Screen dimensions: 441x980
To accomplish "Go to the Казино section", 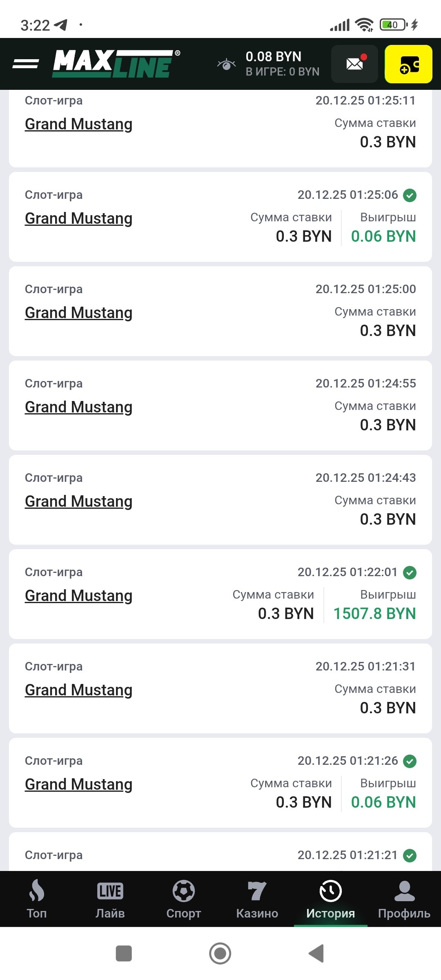I will 257,899.
